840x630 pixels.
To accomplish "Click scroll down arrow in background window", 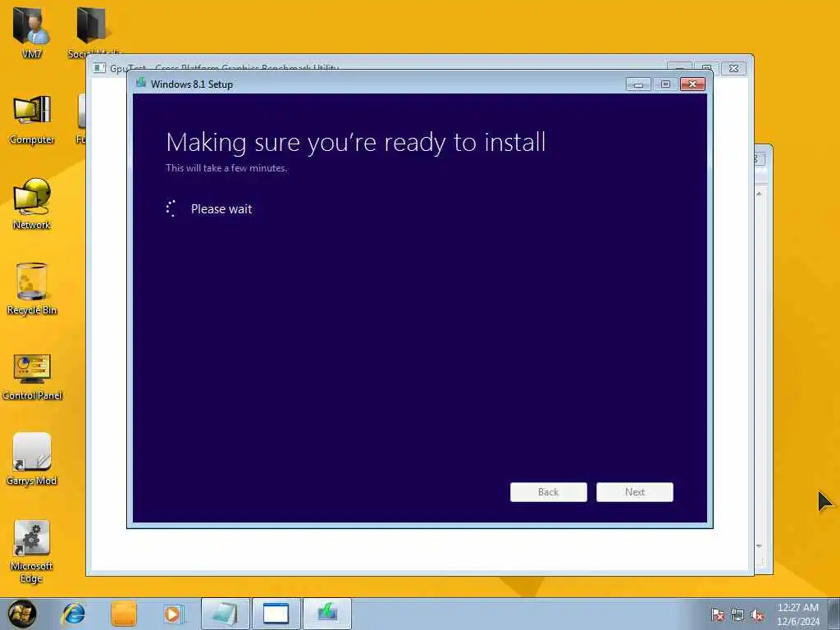I will pos(759,546).
